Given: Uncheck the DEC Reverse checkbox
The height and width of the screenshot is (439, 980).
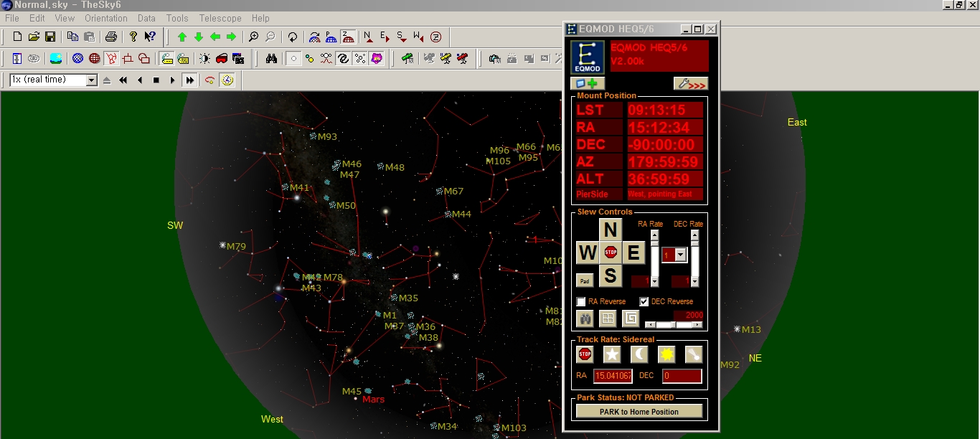Looking at the screenshot, I should tap(644, 302).
